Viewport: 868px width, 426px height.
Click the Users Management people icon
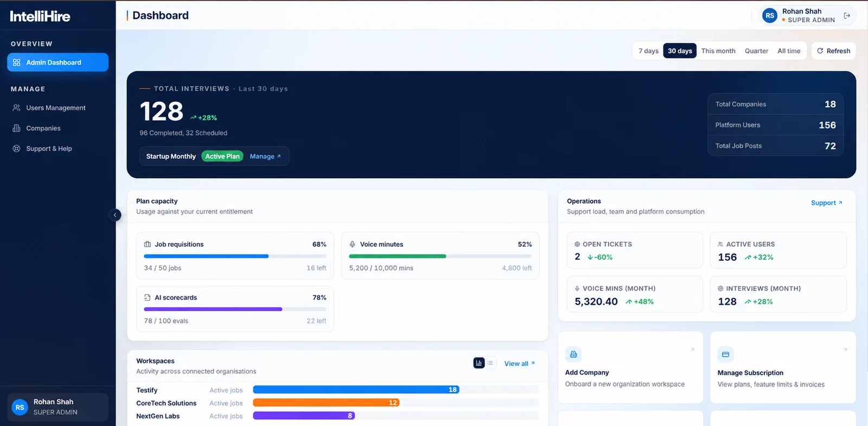16,108
